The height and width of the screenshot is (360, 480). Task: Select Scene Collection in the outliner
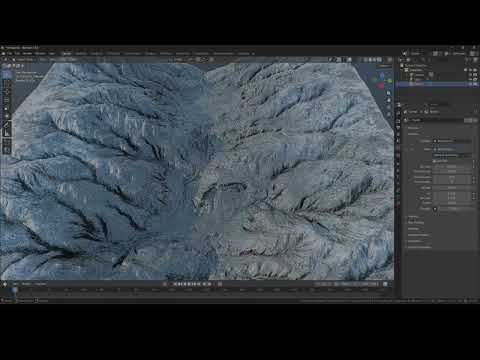tap(416, 66)
